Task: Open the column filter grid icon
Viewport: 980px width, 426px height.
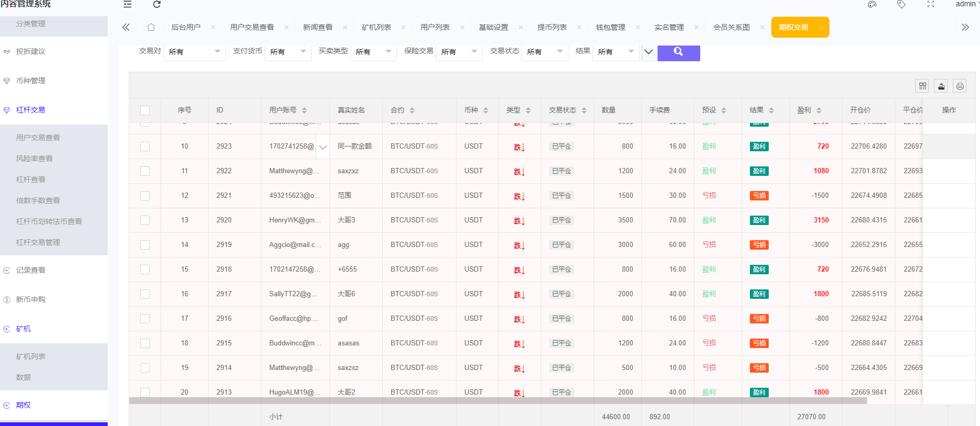Action: pos(922,86)
